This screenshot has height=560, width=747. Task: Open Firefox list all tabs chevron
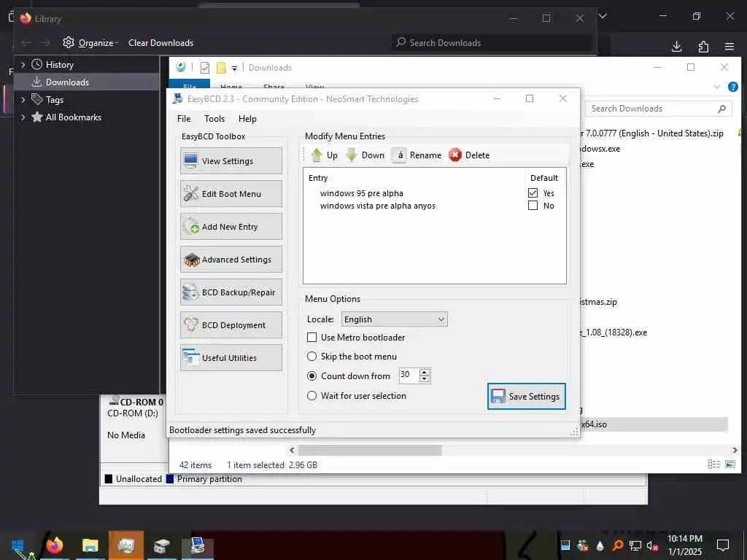click(x=603, y=16)
